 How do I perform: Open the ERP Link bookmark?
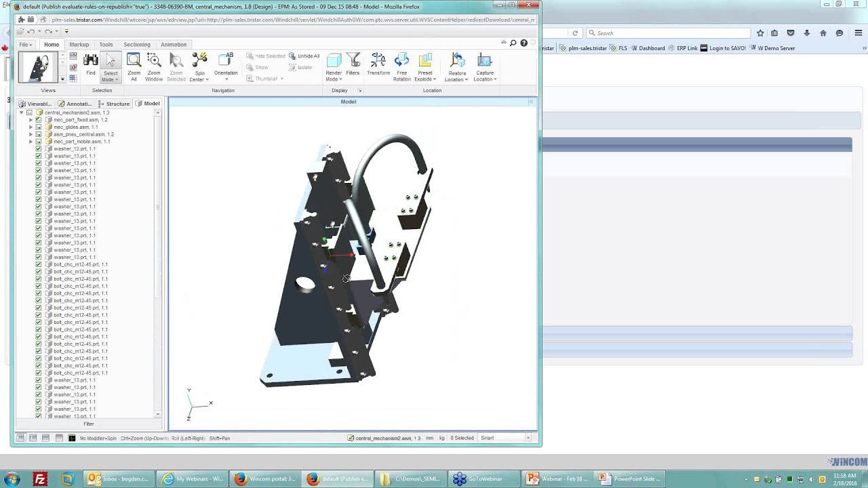click(x=683, y=48)
